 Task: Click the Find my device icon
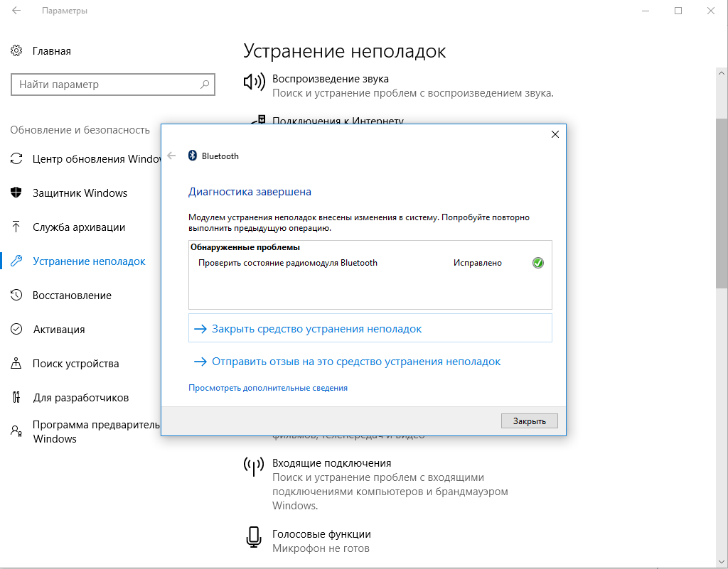16,363
